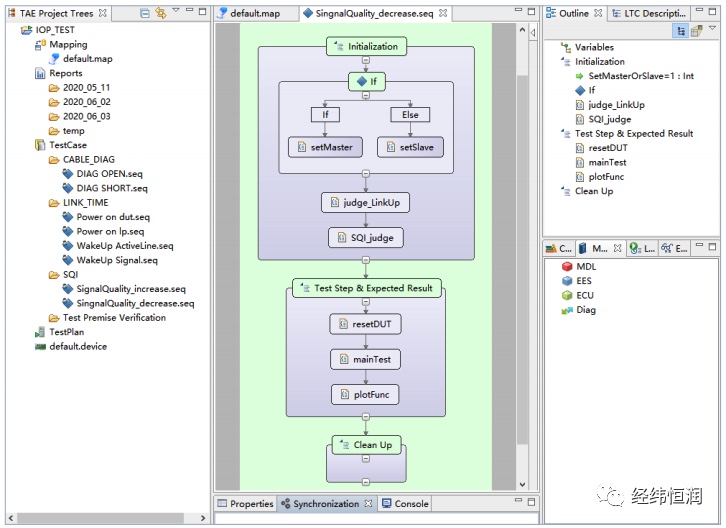Image resolution: width=726 pixels, height=528 pixels.
Task: Select Test Premise Verification folder
Action: (107, 318)
